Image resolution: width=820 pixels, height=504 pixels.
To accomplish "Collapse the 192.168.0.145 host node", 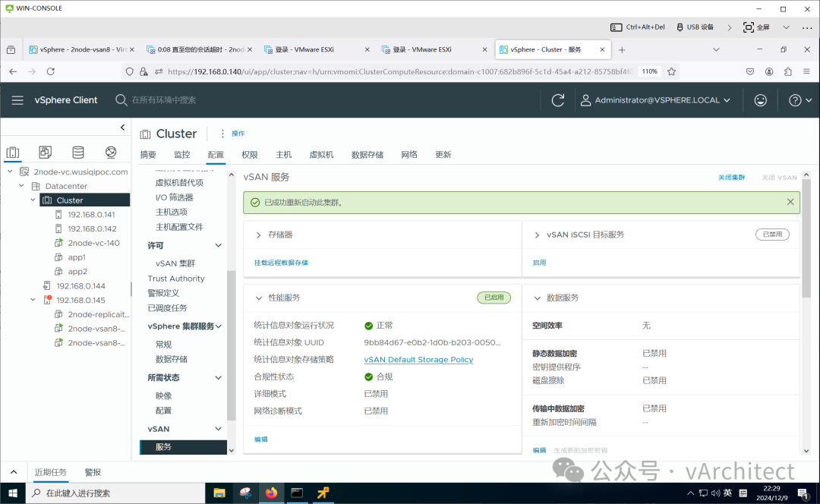I will click(x=33, y=300).
